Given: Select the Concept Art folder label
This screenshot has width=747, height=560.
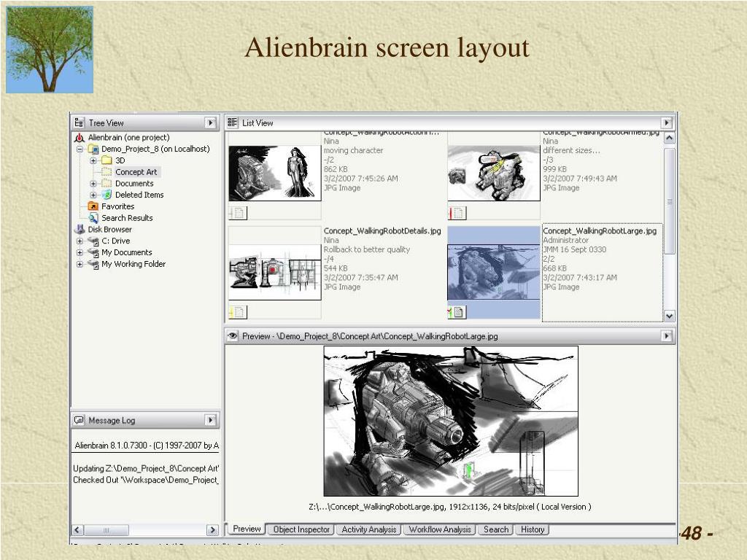Looking at the screenshot, I should 136,172.
